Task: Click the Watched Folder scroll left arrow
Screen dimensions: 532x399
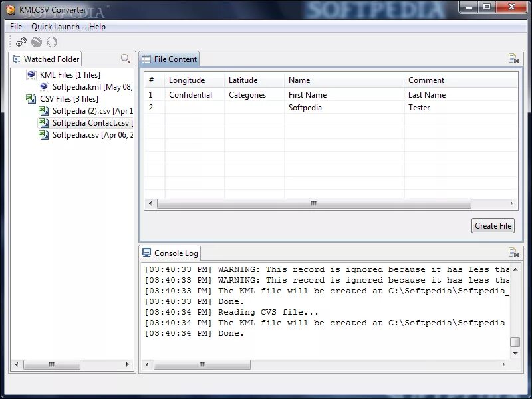Action: click(17, 364)
